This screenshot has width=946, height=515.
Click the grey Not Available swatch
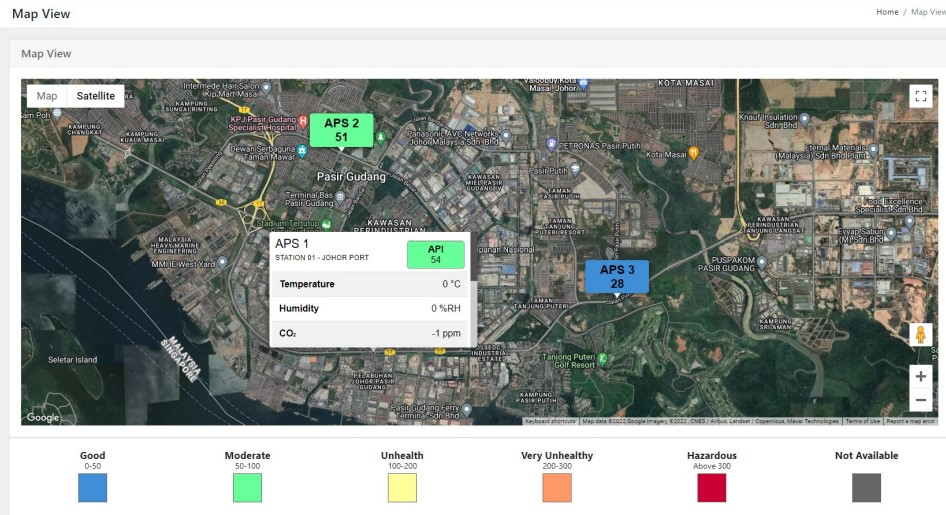pyautogui.click(x=866, y=488)
